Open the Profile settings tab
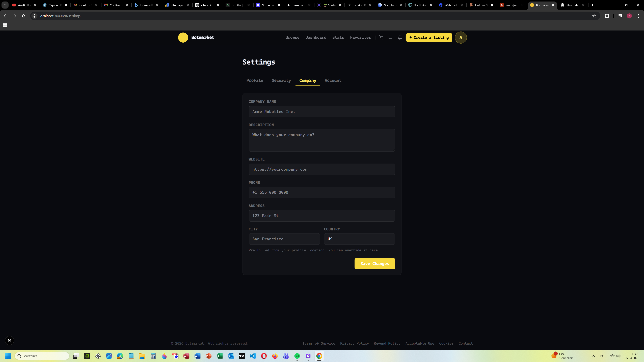The width and height of the screenshot is (644, 362). pos(255,80)
